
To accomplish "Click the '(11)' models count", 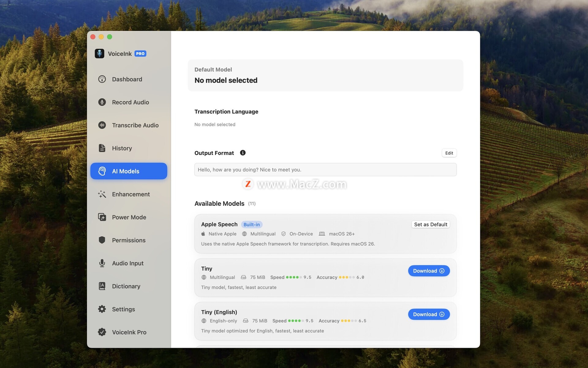I will [x=252, y=204].
